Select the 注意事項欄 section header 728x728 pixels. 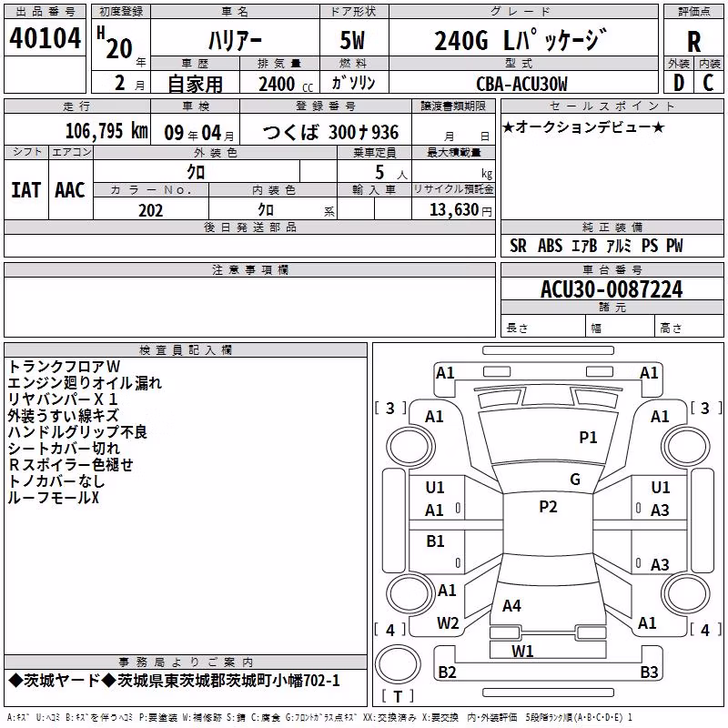coord(249,269)
